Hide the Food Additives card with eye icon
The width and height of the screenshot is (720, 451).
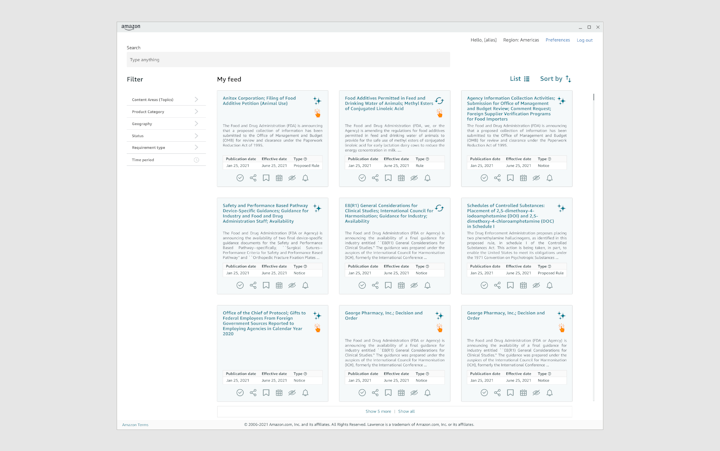coord(414,178)
